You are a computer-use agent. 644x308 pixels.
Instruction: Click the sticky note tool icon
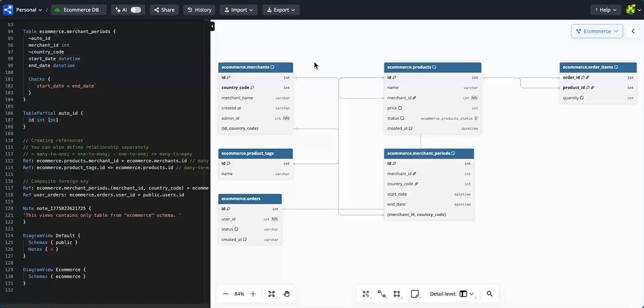[x=415, y=294]
